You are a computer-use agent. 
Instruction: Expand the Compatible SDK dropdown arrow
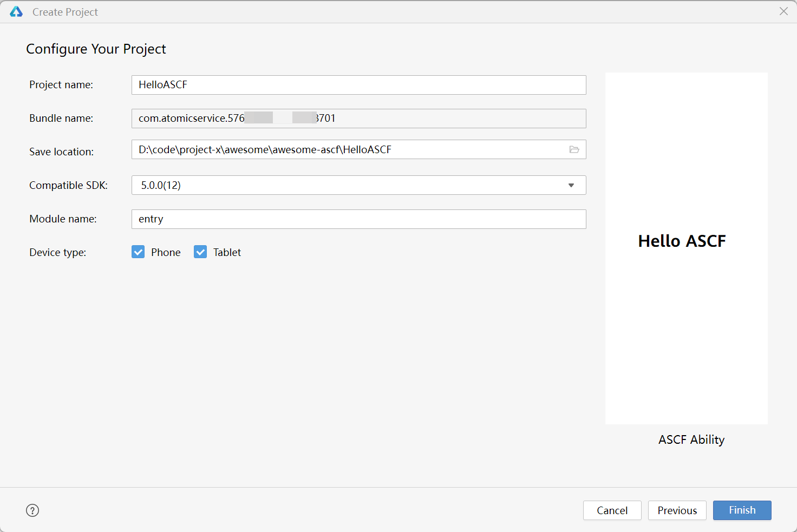[x=571, y=185]
